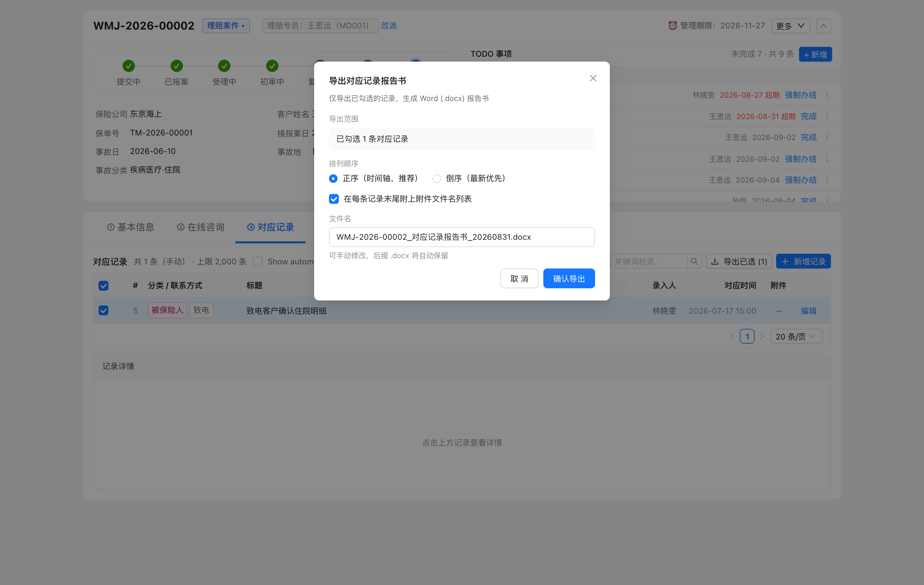924x585 pixels.
Task: Click 强制办结 for 2026-09-04 TODO
Action: (800, 180)
